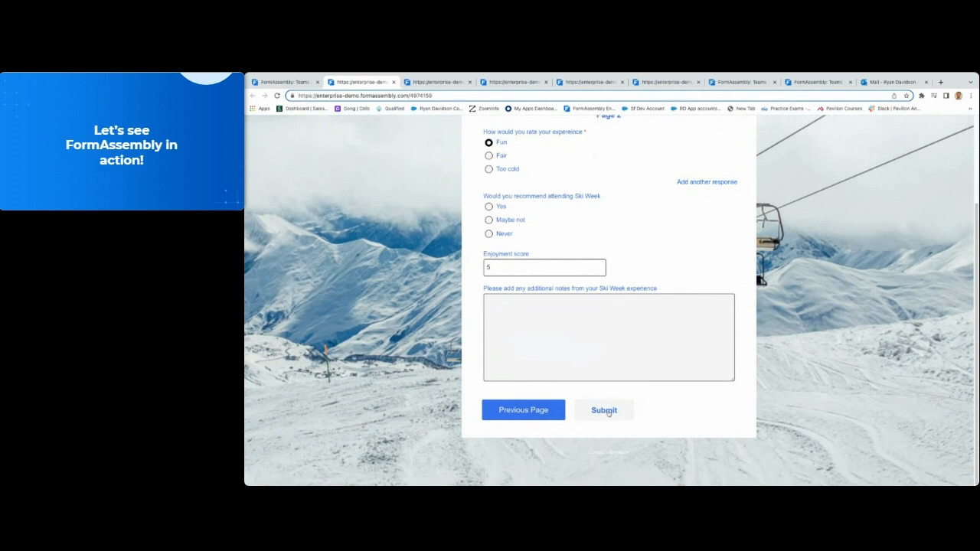Pick the Never radio option

coord(488,233)
